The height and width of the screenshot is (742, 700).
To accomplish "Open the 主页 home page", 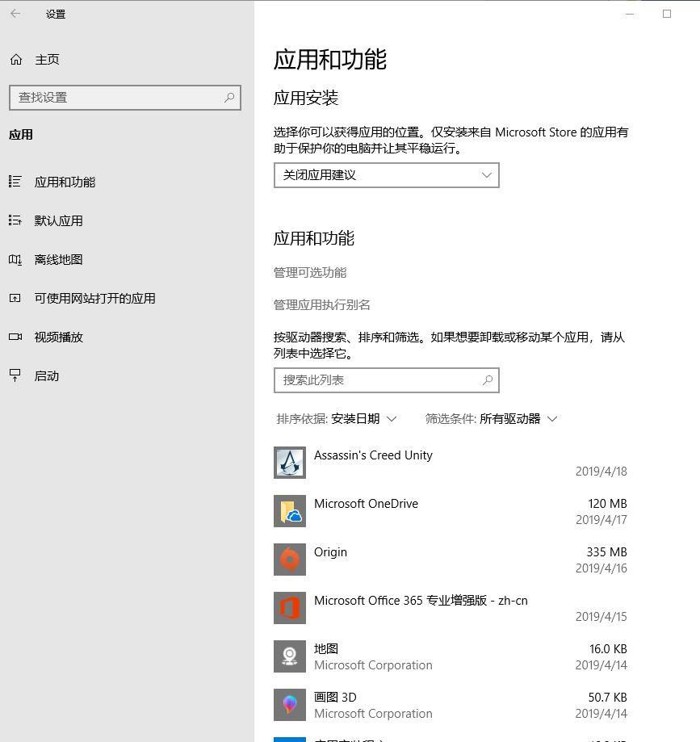I will pyautogui.click(x=47, y=60).
